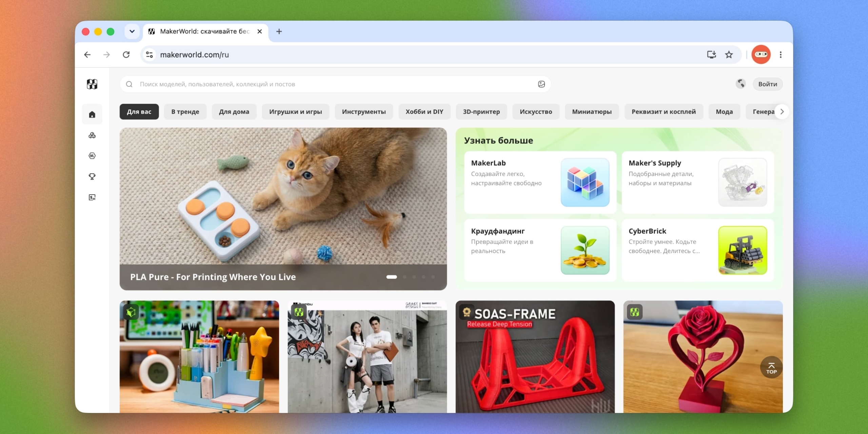Click the MakerLab colorful cubes image

[585, 182]
